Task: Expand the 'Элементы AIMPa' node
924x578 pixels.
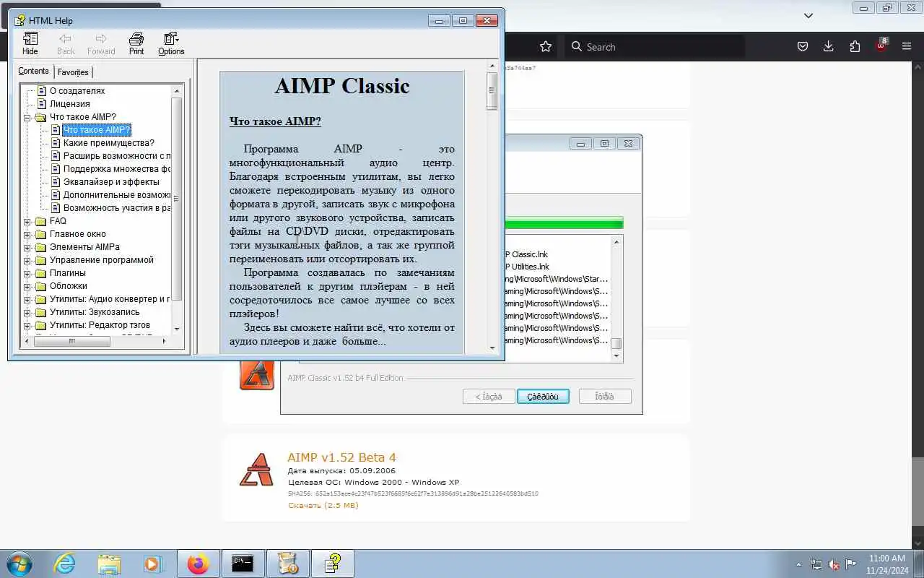Action: pos(27,247)
